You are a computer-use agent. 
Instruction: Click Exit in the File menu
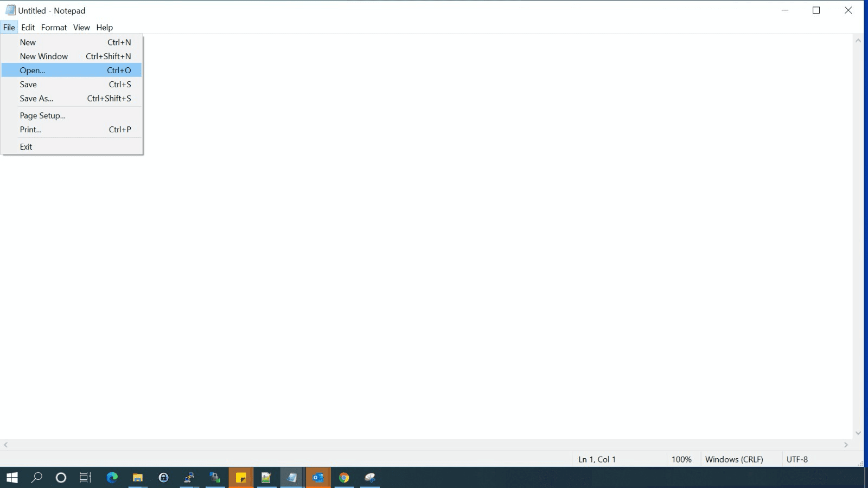(25, 146)
